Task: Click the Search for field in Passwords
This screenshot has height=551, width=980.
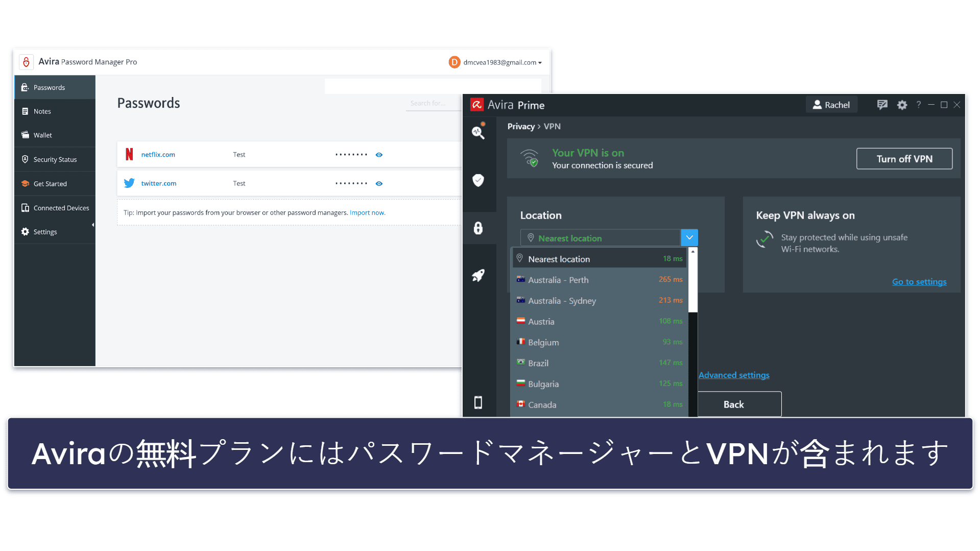Action: coord(433,103)
